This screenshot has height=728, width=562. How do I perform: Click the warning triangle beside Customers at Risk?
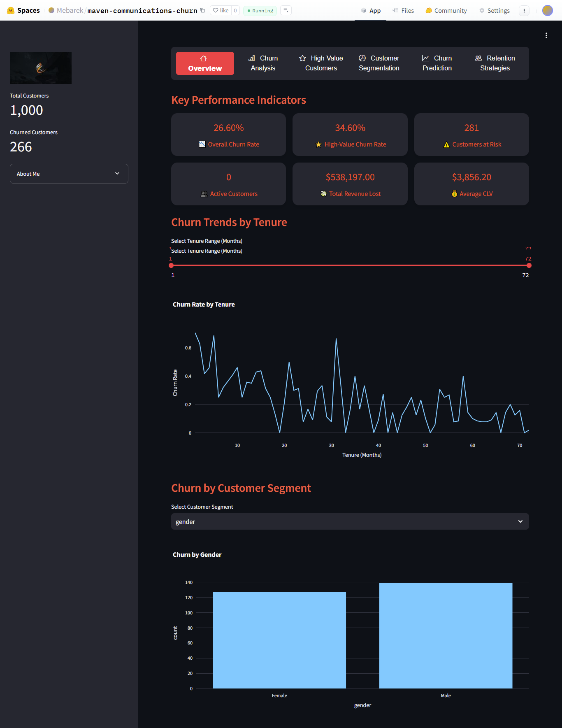click(x=446, y=144)
